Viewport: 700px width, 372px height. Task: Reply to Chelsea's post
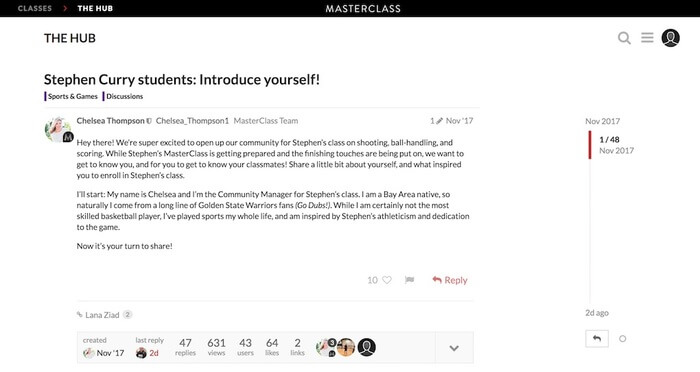pyautogui.click(x=450, y=280)
